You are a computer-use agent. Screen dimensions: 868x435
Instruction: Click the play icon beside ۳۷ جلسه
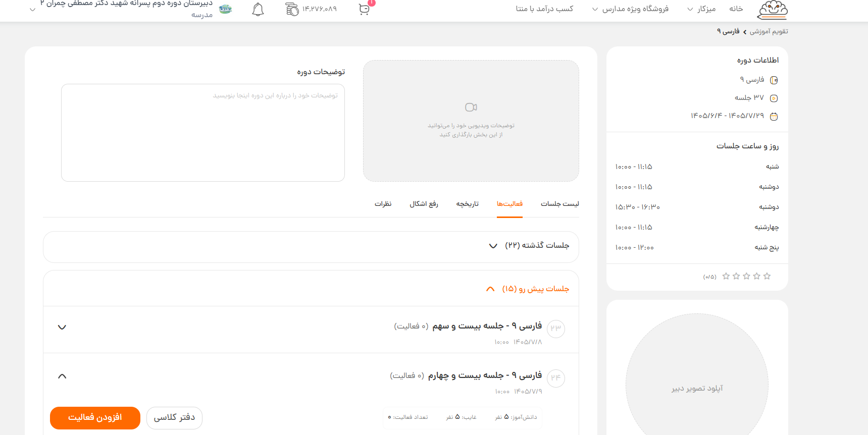[774, 98]
